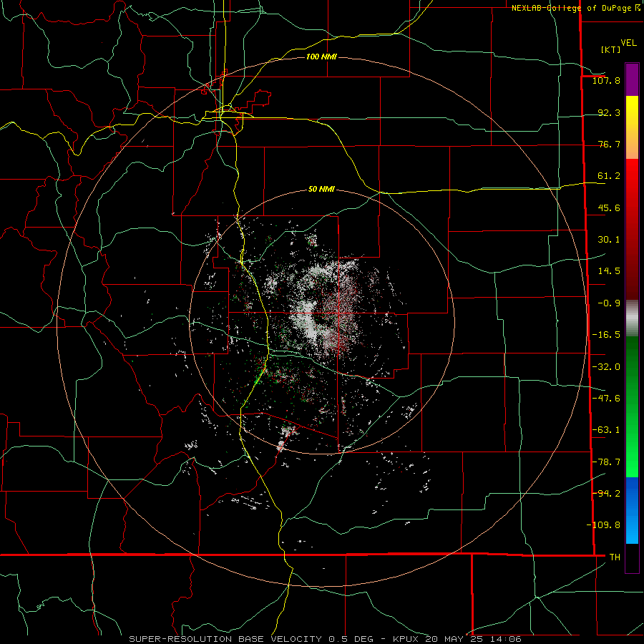
Task: Click the 45.6 velocity legend value
Action: (609, 208)
